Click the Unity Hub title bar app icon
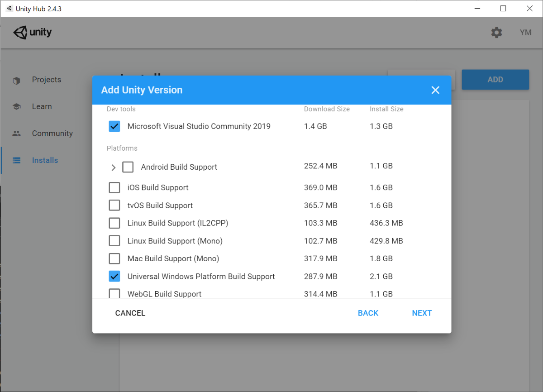Image resolution: width=543 pixels, height=392 pixels. [10, 9]
